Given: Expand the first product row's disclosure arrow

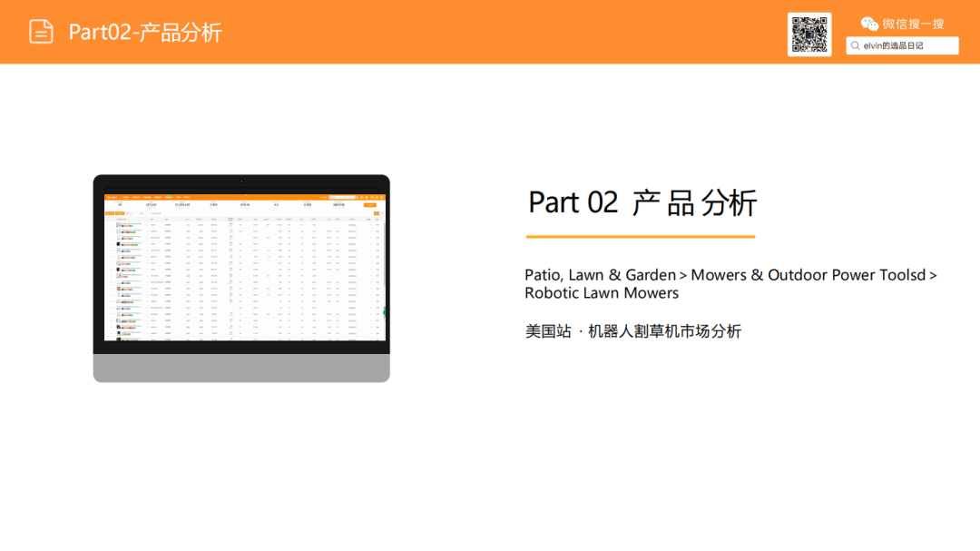Looking at the screenshot, I should 113,224.
